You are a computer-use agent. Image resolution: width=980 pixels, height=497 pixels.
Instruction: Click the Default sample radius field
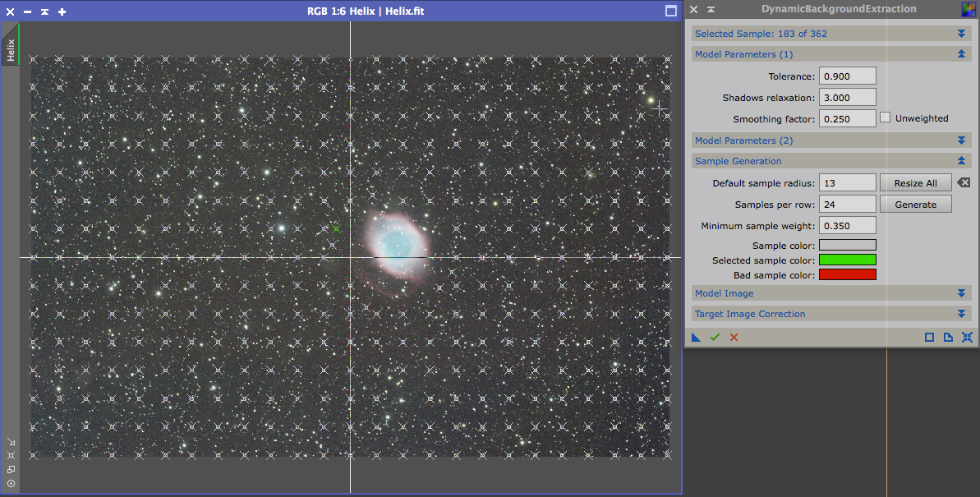pos(848,182)
